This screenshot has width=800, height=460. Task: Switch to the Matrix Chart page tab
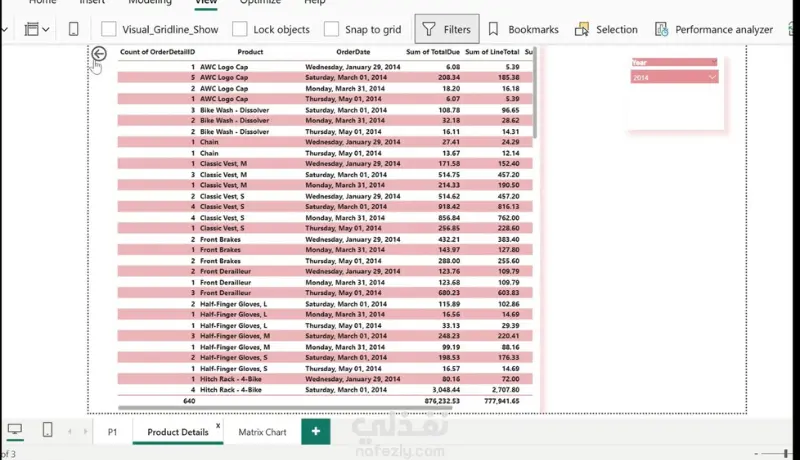click(x=262, y=432)
